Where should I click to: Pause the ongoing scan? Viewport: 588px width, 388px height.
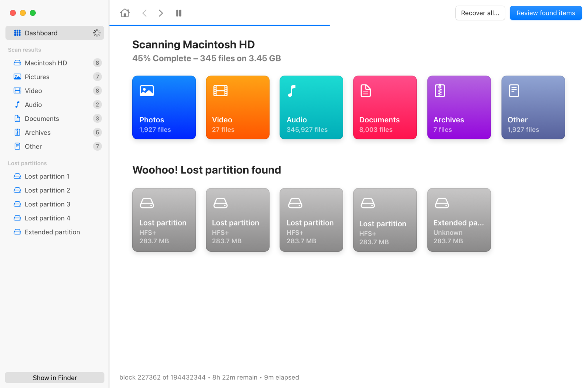click(179, 13)
